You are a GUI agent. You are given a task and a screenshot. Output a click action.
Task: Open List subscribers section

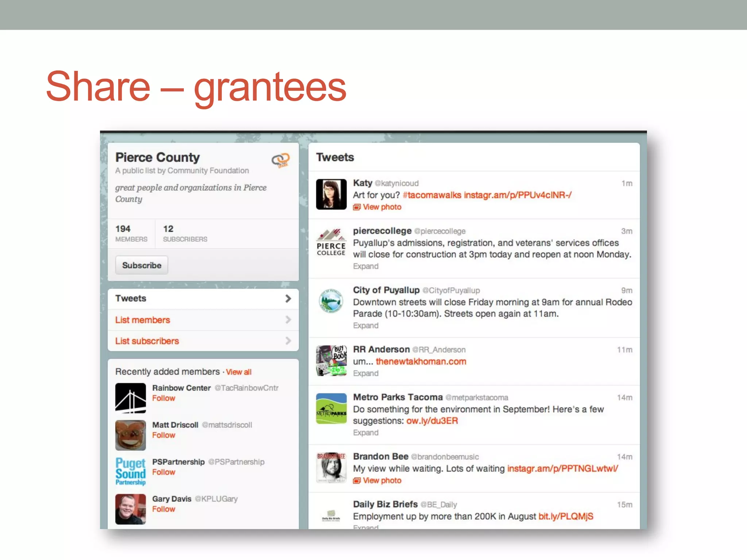(203, 341)
